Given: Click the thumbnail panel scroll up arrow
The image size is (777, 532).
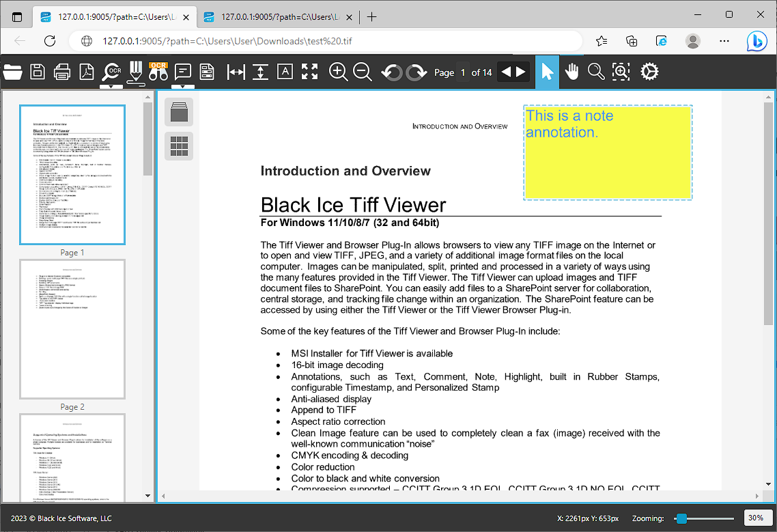Looking at the screenshot, I should click(x=147, y=97).
